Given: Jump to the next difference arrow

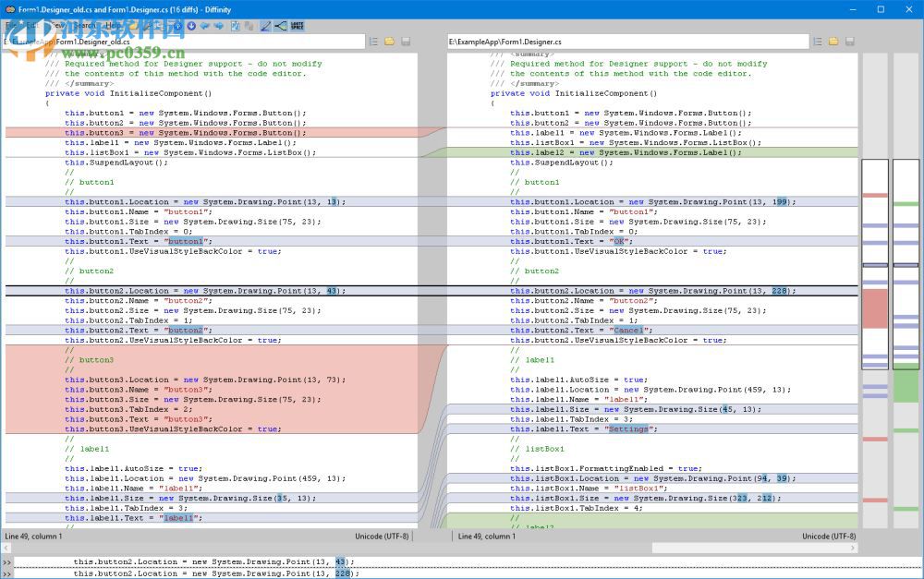Looking at the screenshot, I should [x=191, y=26].
